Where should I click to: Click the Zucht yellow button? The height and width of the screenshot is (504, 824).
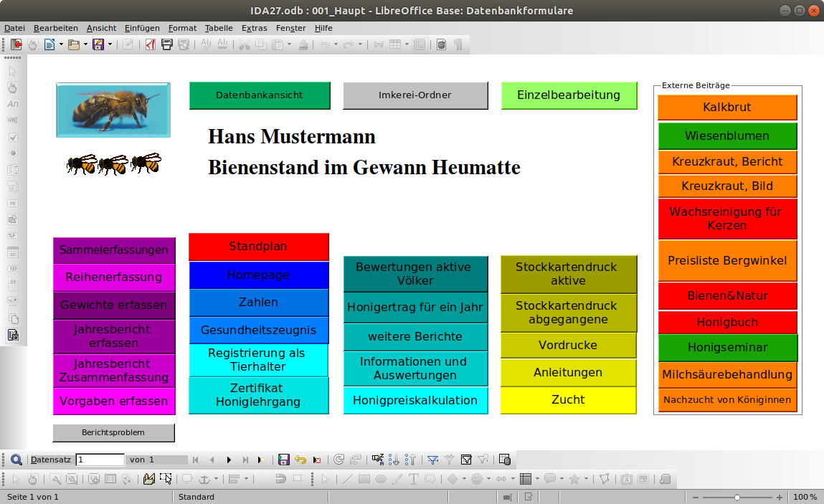click(568, 400)
